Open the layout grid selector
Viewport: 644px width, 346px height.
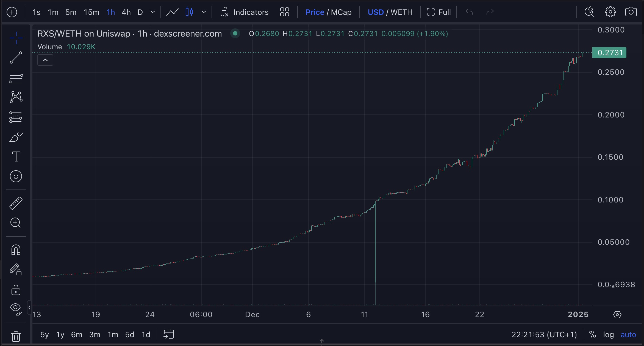point(284,12)
